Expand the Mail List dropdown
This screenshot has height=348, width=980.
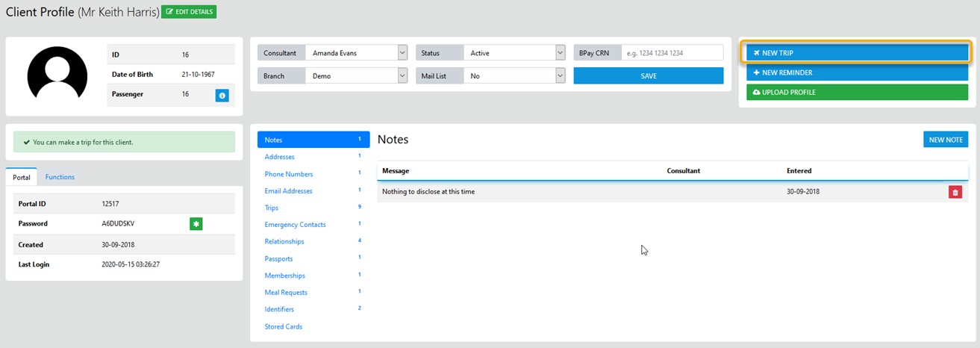[x=514, y=76]
